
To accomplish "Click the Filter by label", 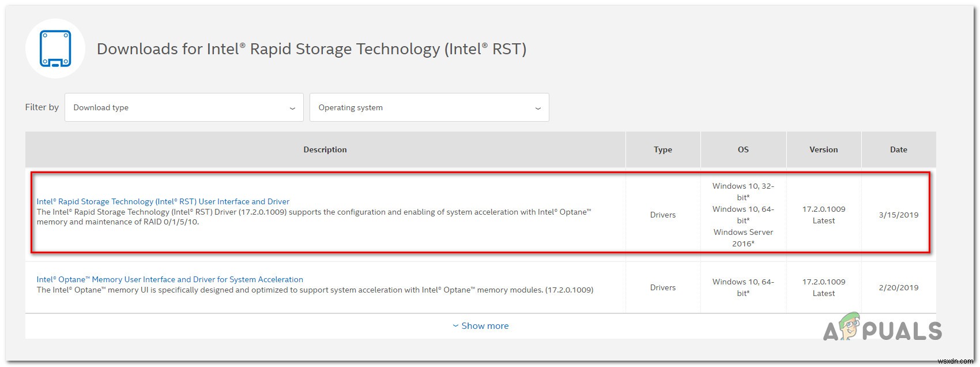I will 42,107.
